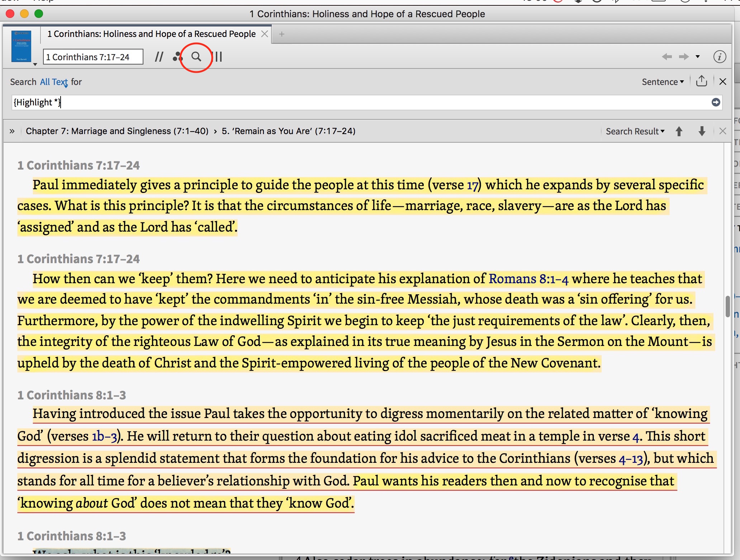Click the 1 Corinthians 7:17–24 reference box
Screen dimensions: 740x560
93,57
